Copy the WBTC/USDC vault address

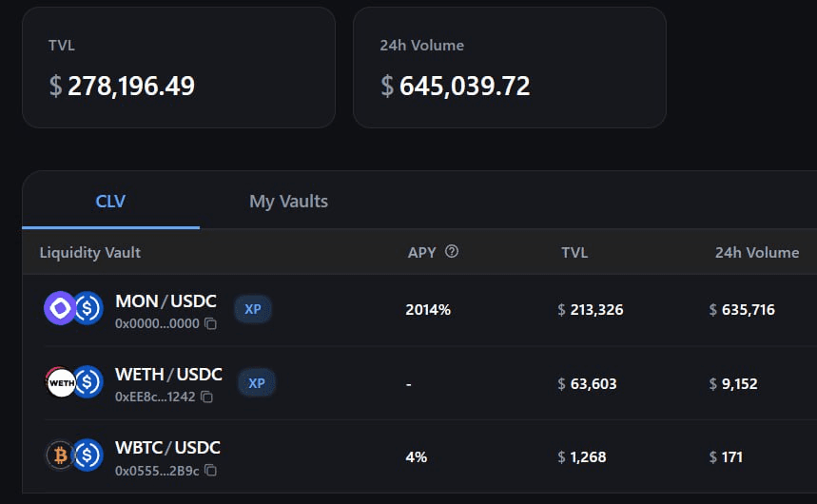[211, 471]
